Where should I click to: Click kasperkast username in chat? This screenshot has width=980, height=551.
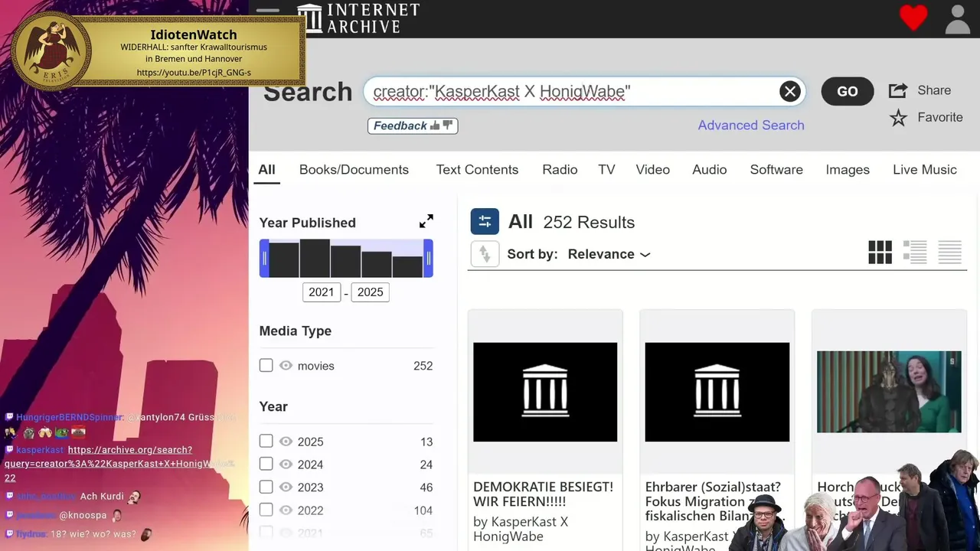pos(40,450)
